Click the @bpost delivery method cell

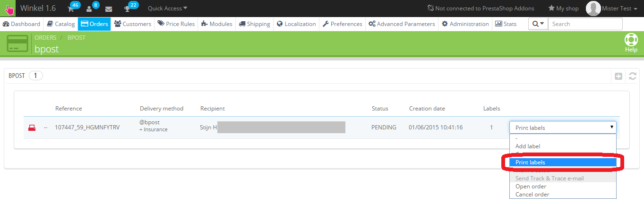click(x=154, y=126)
